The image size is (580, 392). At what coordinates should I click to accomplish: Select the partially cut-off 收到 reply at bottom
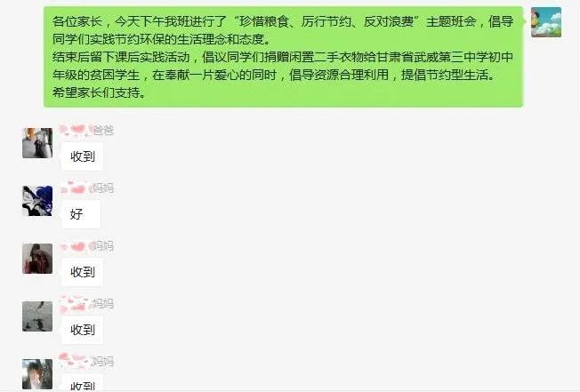(x=83, y=383)
